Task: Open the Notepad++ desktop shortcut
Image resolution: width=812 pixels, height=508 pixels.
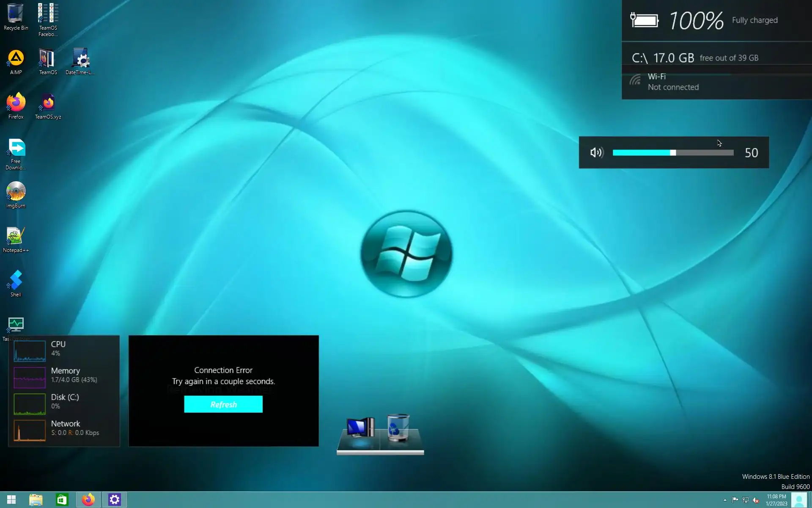Action: [16, 239]
